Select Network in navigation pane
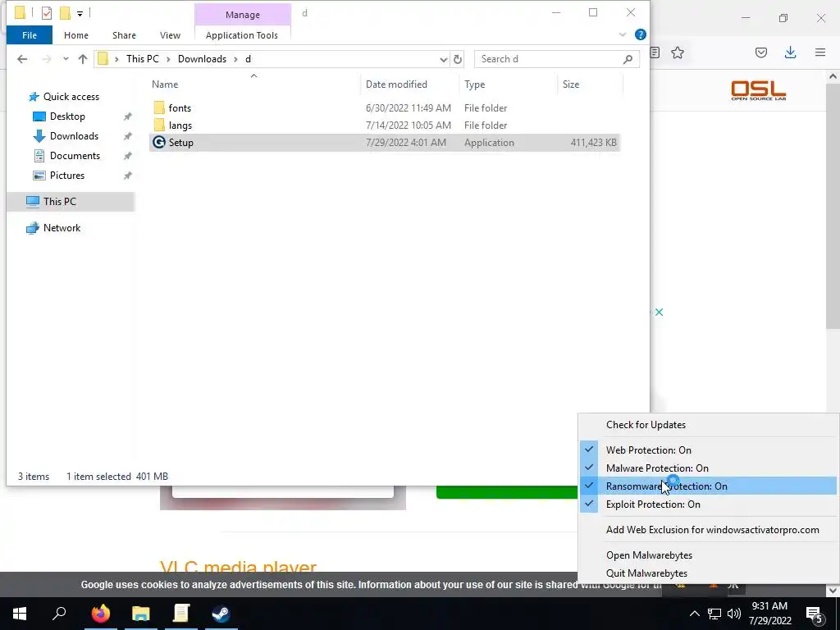The height and width of the screenshot is (630, 840). 62,228
